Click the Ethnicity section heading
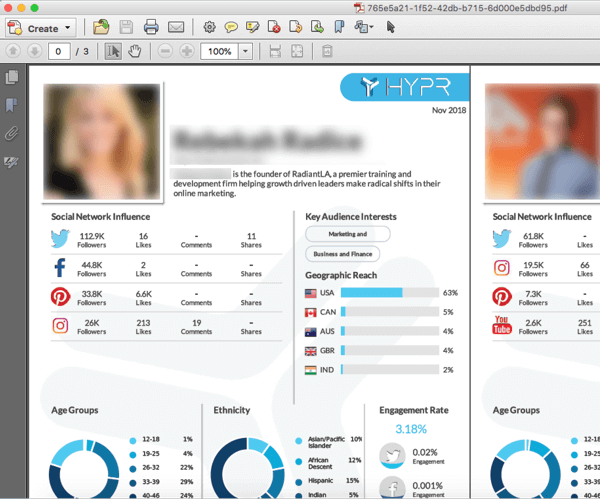Screen dimensions: 600x499 [x=232, y=410]
